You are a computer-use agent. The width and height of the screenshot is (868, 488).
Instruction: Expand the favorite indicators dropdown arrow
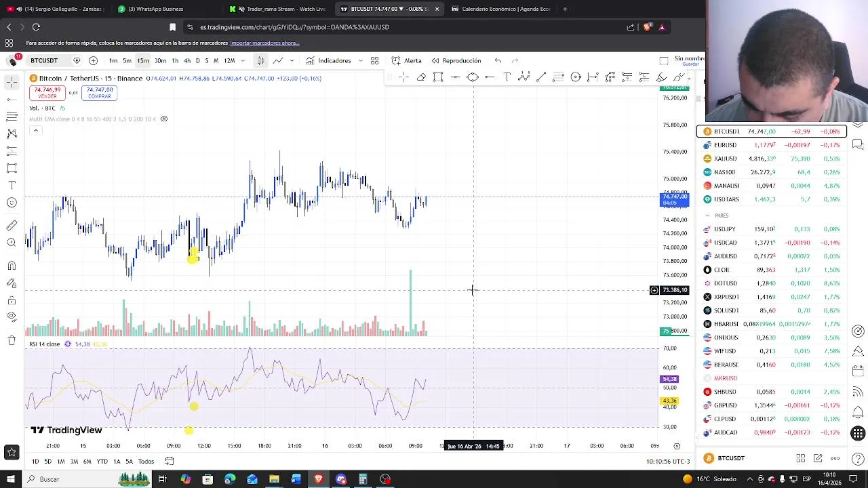coord(360,60)
